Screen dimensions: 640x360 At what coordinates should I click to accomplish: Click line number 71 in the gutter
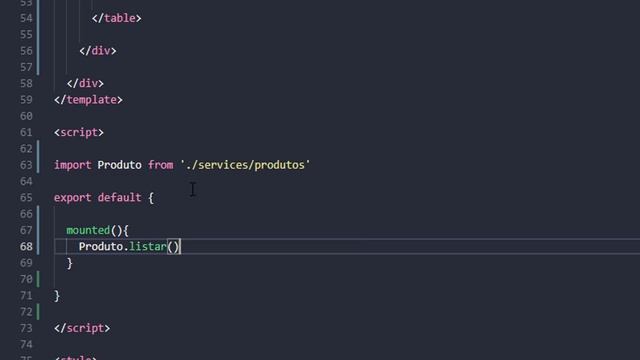click(x=26, y=296)
